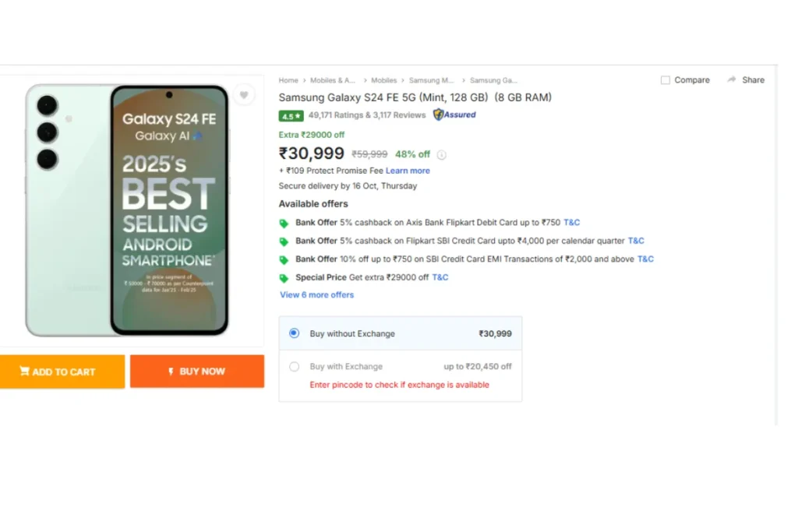The height and width of the screenshot is (532, 798).
Task: Click the green 4.5 star rating badge
Action: click(291, 115)
